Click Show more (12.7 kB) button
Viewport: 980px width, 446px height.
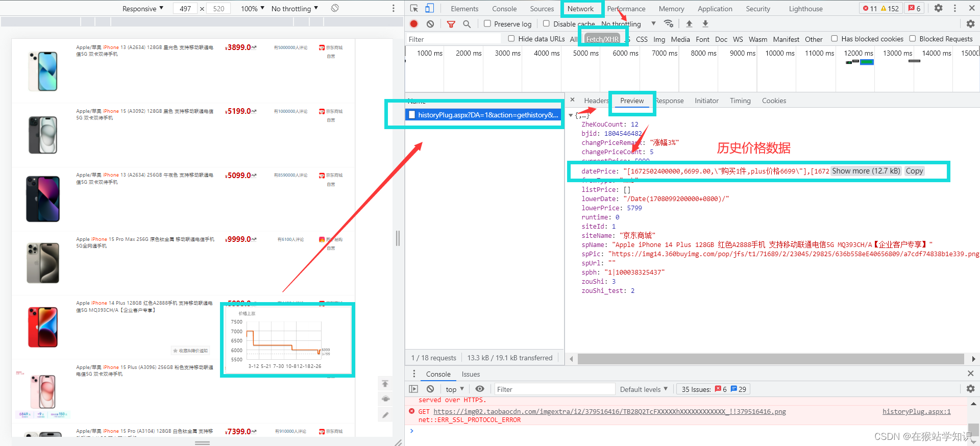(866, 171)
